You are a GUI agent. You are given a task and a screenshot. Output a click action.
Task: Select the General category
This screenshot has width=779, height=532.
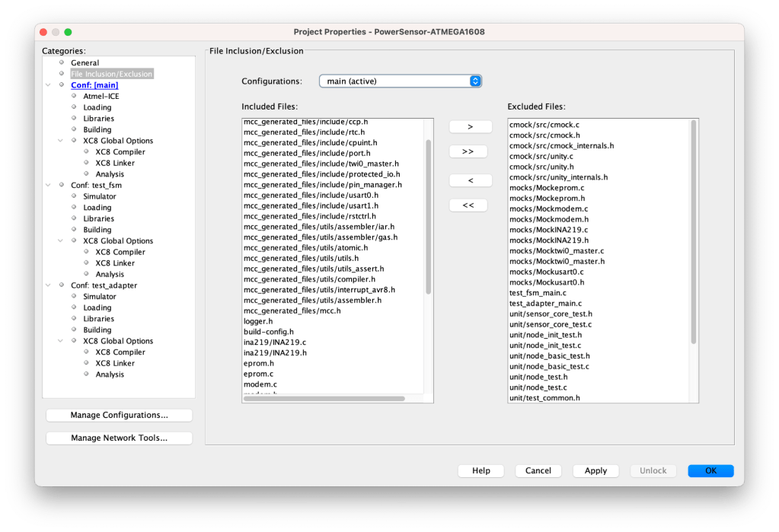pyautogui.click(x=85, y=63)
